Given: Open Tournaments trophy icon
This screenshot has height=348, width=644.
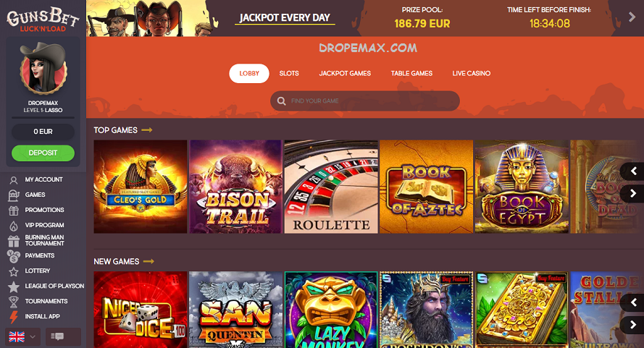Looking at the screenshot, I should 14,302.
